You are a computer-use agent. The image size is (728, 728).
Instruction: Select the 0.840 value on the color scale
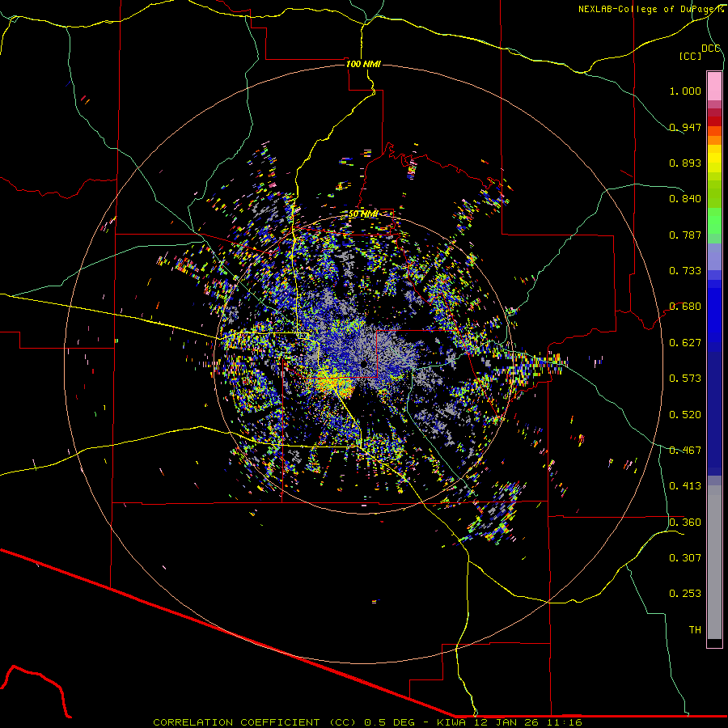pos(685,199)
